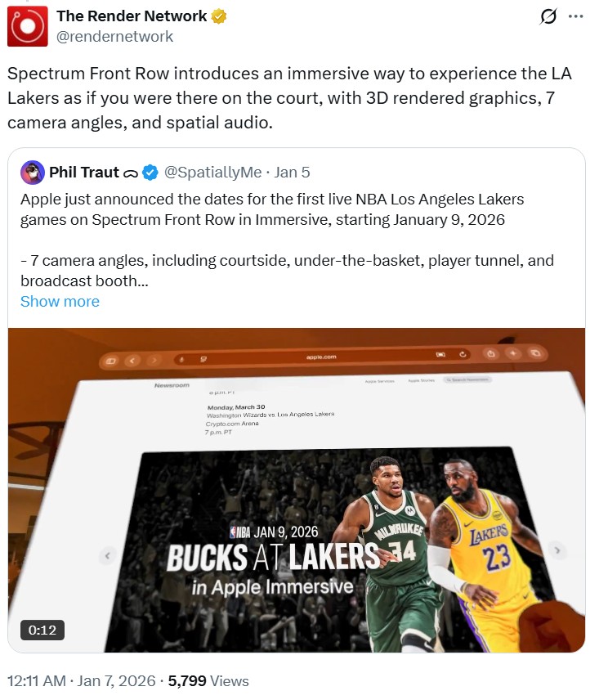Click the sidebar toggle icon in video browser
The height and width of the screenshot is (700, 599).
point(110,361)
